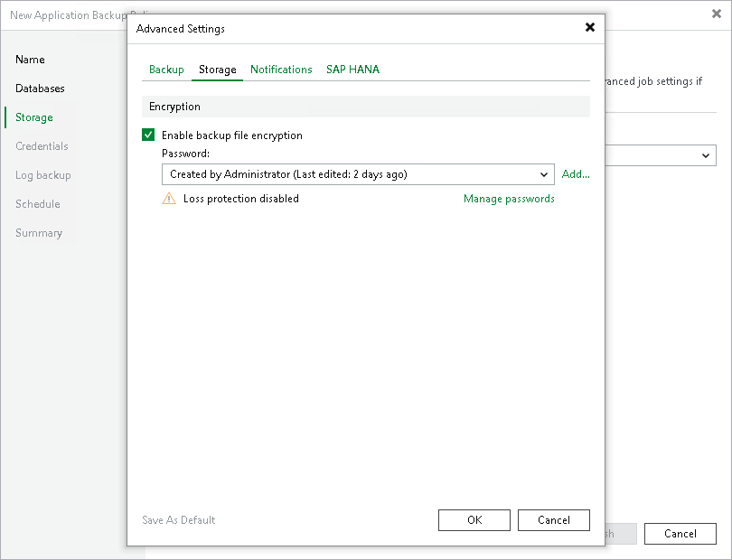Open Manage passwords

pos(509,198)
